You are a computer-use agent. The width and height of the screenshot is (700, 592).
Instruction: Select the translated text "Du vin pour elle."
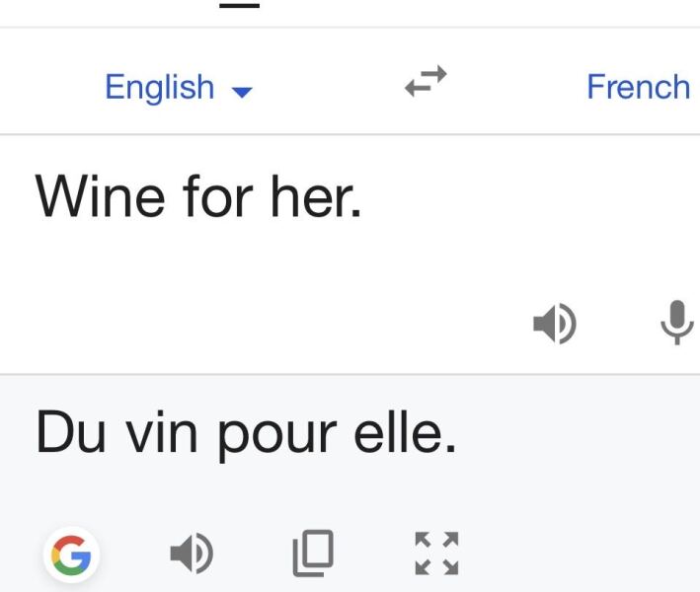click(246, 434)
